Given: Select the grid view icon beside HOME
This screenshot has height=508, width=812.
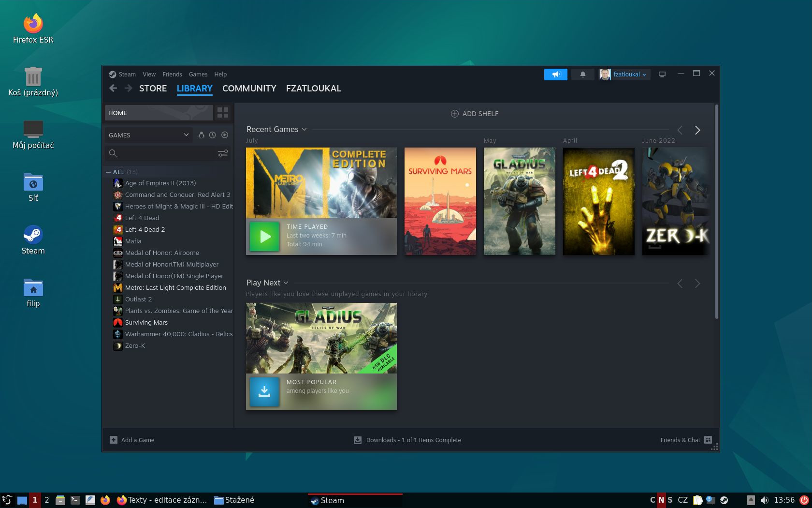Looking at the screenshot, I should coord(223,112).
